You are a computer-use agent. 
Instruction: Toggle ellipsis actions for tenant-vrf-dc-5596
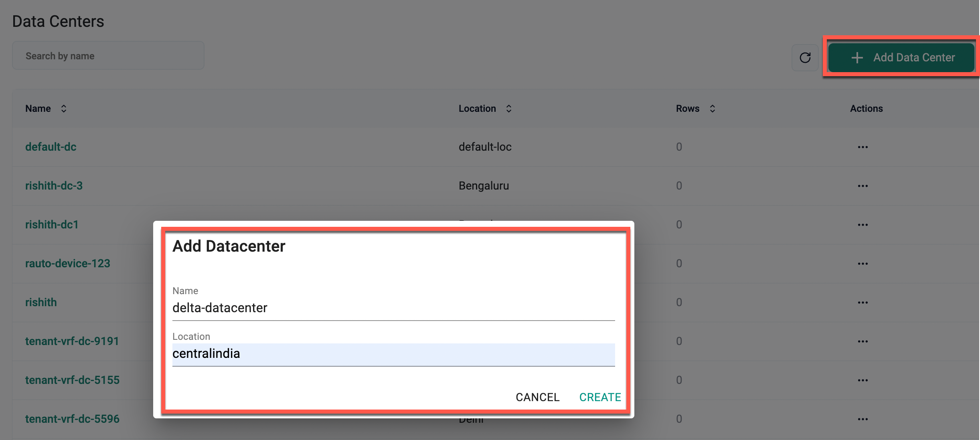(863, 418)
